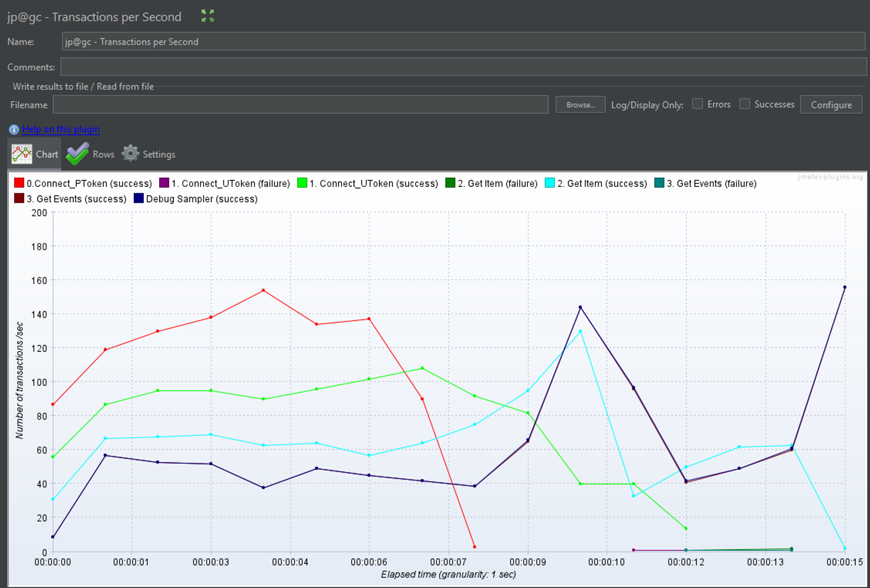
Task: Click the Chart tab graph icon
Action: (22, 154)
